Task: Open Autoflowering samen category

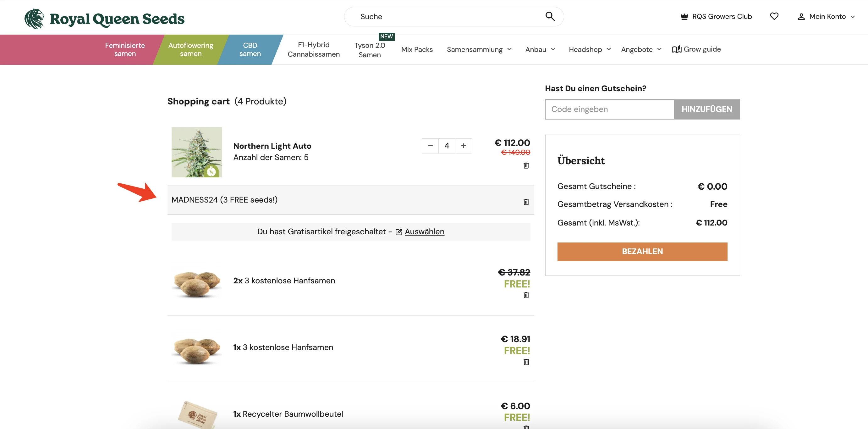Action: [191, 50]
